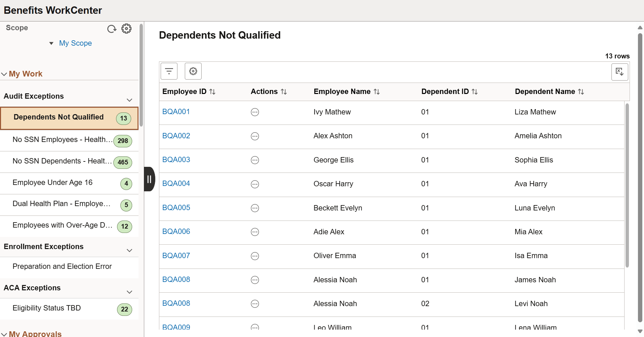Select Employee Under Age 16 item
Image resolution: width=644 pixels, height=337 pixels.
pyautogui.click(x=69, y=183)
